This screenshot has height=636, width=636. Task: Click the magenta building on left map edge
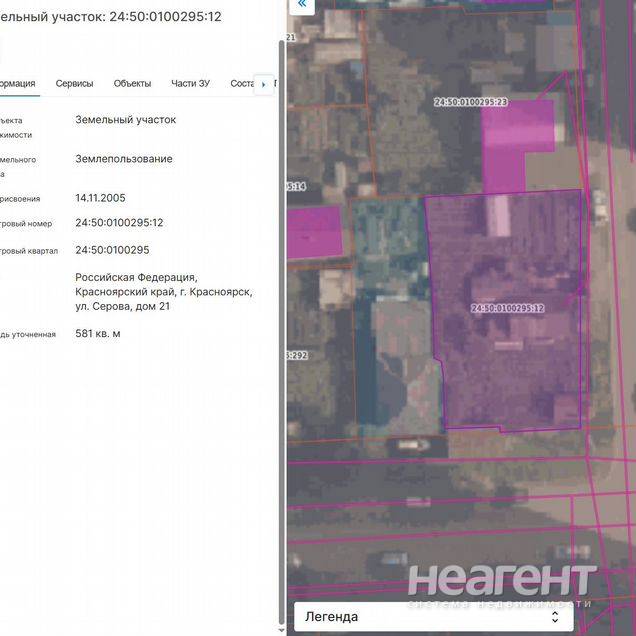[314, 232]
